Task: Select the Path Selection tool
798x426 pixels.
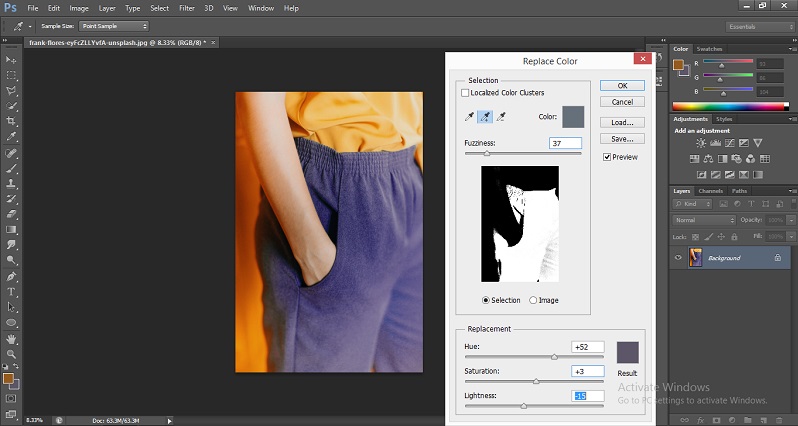Action: click(x=11, y=307)
